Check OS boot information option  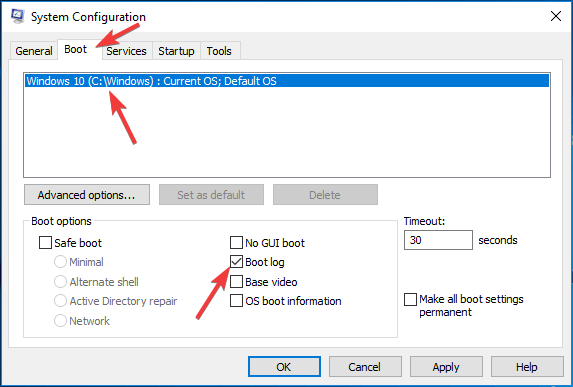[236, 301]
